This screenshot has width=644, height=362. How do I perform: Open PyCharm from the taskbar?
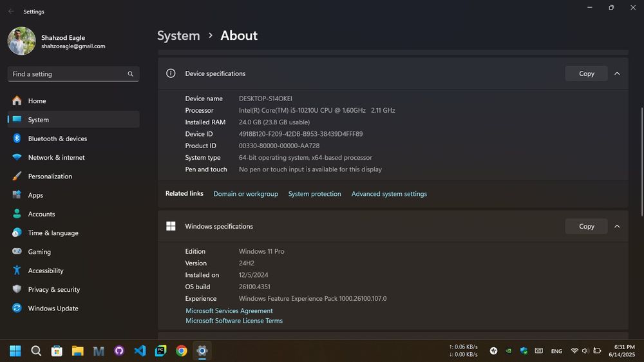tap(160, 351)
